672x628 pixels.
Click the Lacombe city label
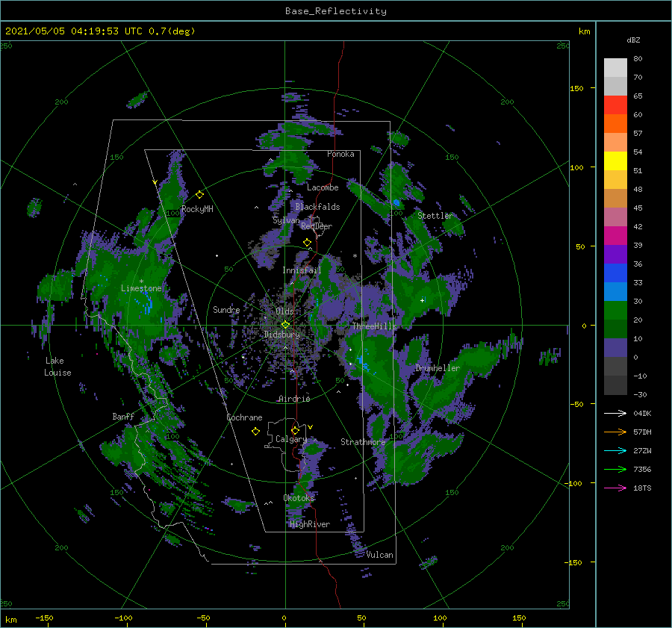coord(323,187)
